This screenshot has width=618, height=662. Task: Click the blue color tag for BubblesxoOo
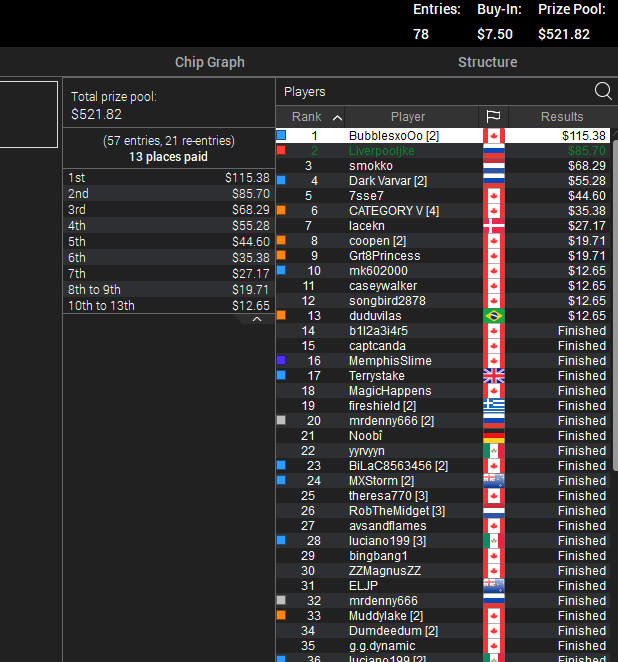[x=281, y=135]
